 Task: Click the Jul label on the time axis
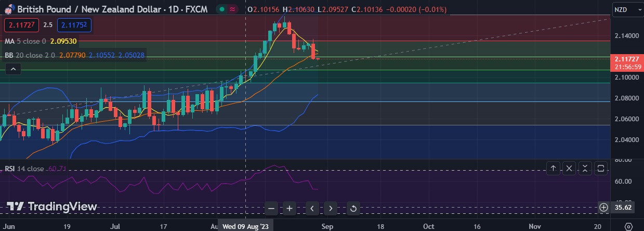pos(115,226)
